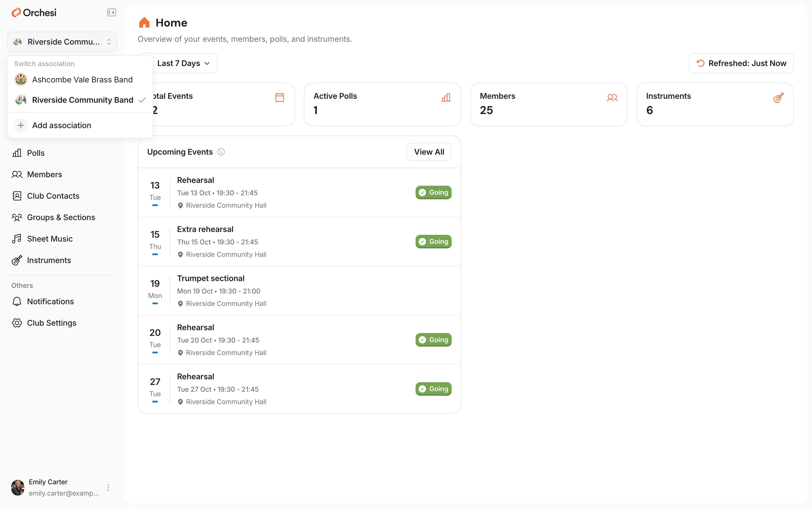The width and height of the screenshot is (812, 508).
Task: Toggle Going status for Tue 13 Oct Rehearsal
Action: pyautogui.click(x=434, y=192)
